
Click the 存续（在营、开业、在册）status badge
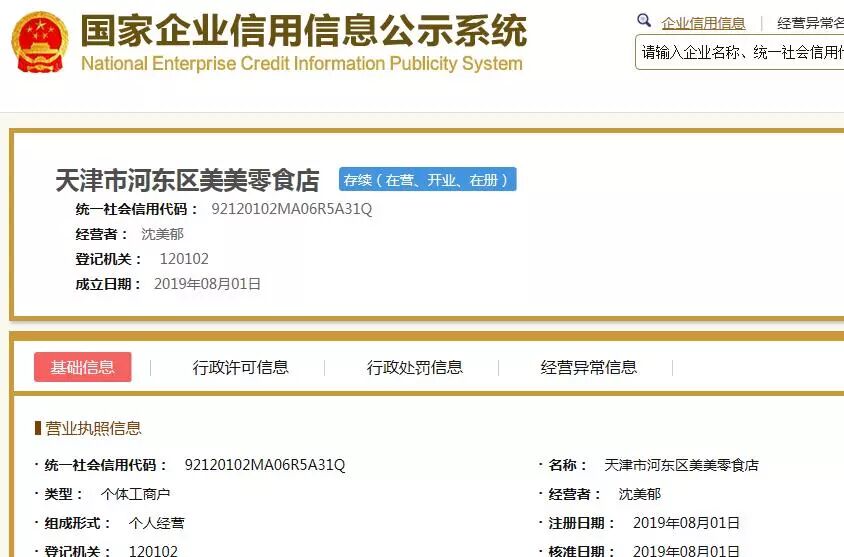[x=427, y=179]
